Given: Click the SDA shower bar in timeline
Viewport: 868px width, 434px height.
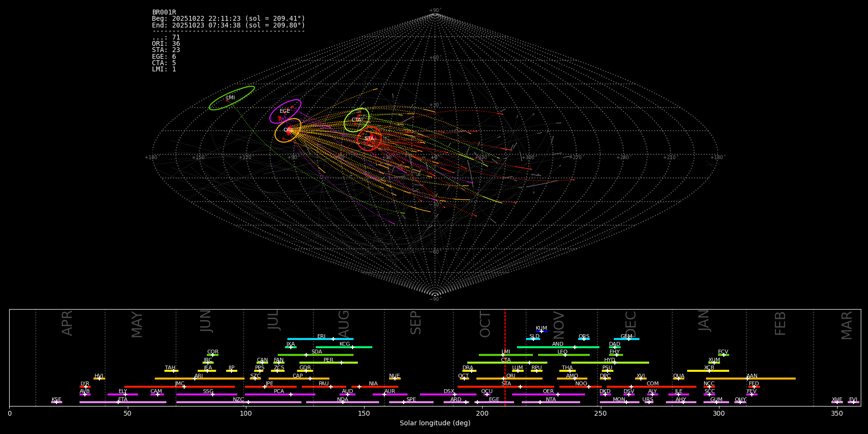Looking at the screenshot, I should coord(315,355).
